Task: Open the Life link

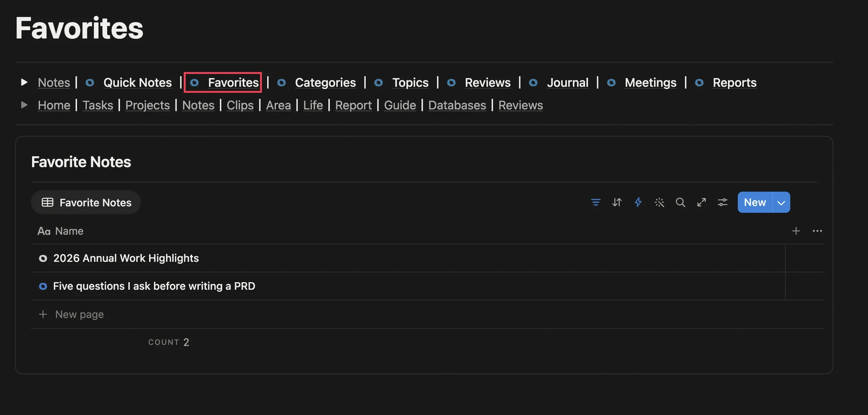Action: click(x=313, y=105)
